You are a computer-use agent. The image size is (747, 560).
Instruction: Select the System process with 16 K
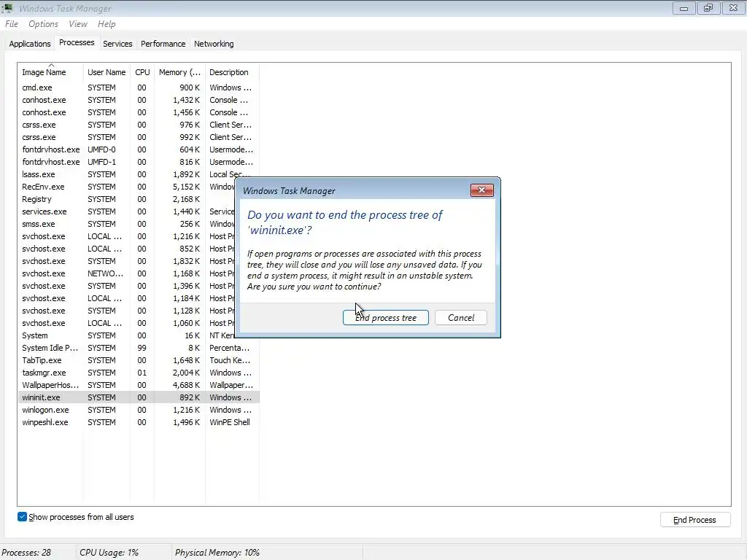click(126, 335)
